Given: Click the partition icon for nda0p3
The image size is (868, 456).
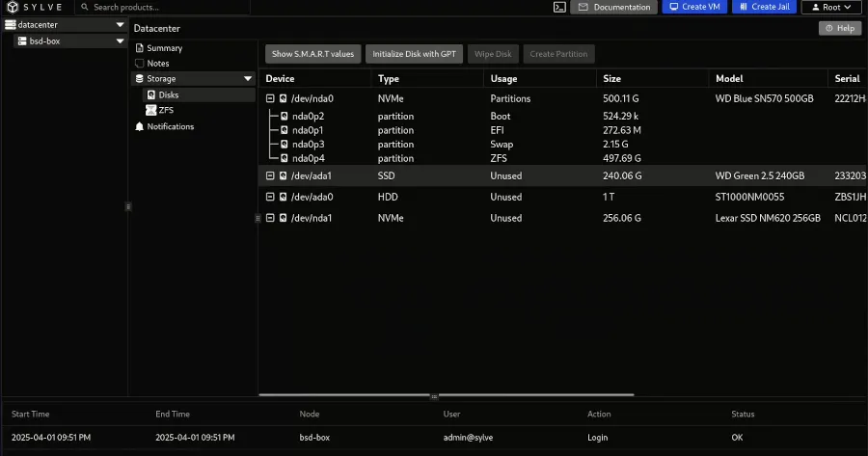Looking at the screenshot, I should [x=284, y=144].
